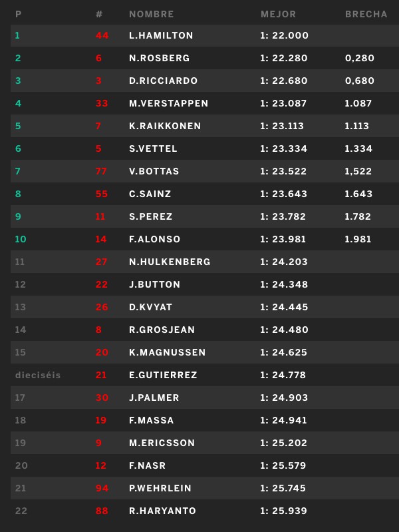Select D.RICCIARDO in the results list
399x532 pixels.
(x=163, y=81)
